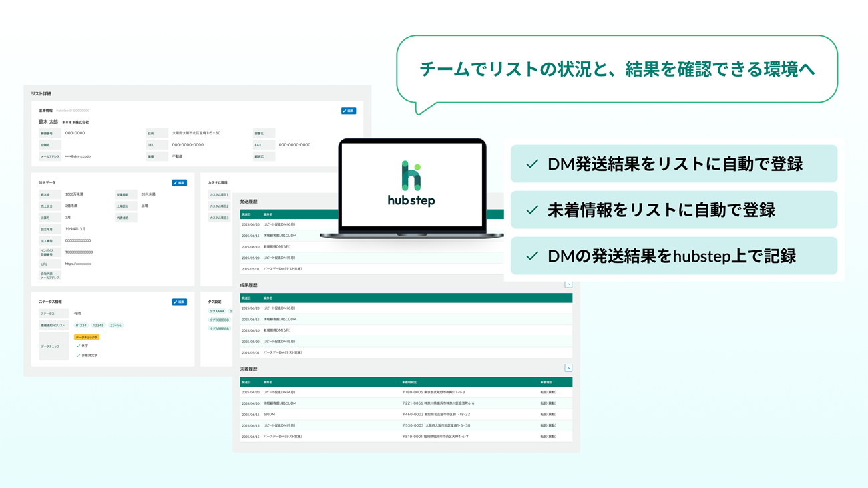Click the checkmark beside DMの発送結果をhubstep上で記録
This screenshot has height=488, width=868.
(532, 256)
